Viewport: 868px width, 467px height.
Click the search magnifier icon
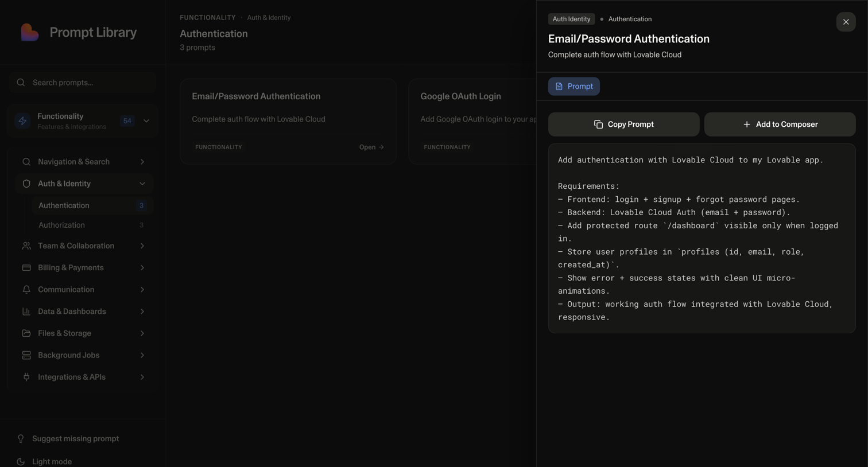coord(21,83)
